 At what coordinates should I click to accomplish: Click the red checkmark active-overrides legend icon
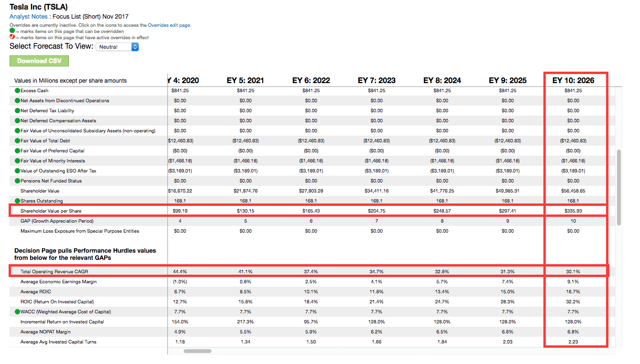[x=12, y=37]
